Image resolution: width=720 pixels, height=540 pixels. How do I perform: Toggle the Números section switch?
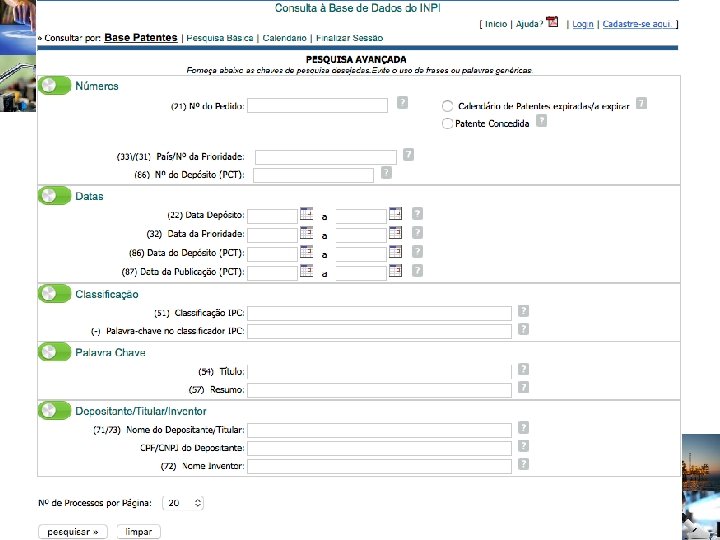pos(54,85)
